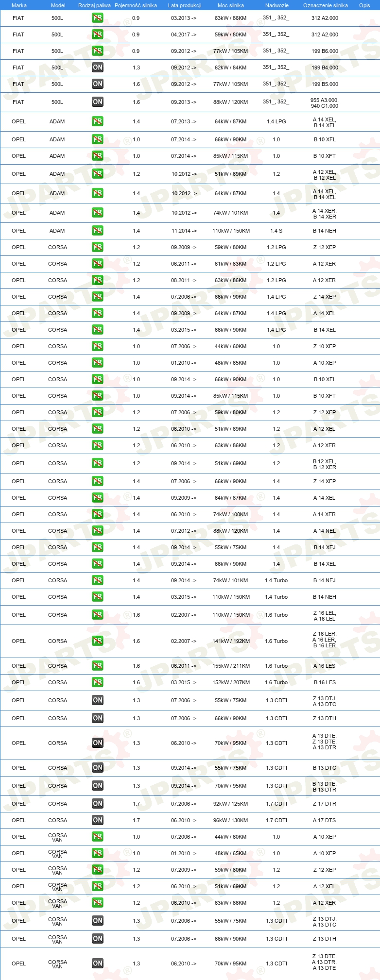Click petrol icon in FIAT 500L 199 B6.000 row
This screenshot has height=980, width=380.
click(x=98, y=51)
